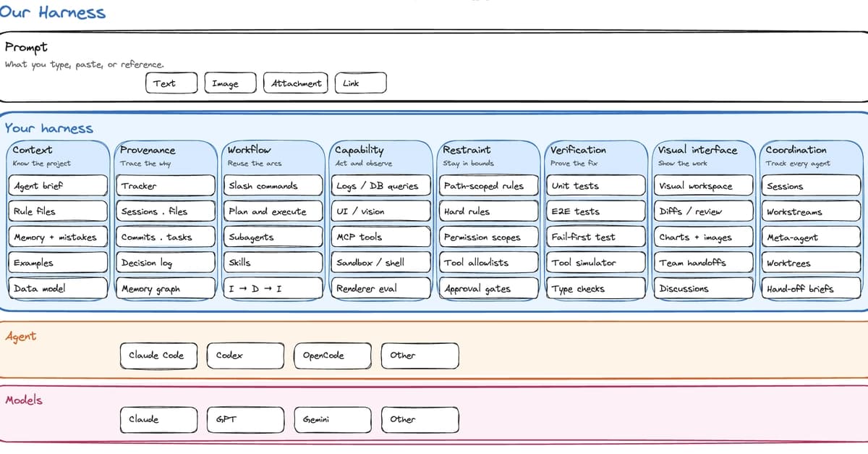Click Plan and execute box
This screenshot has width=868, height=454.
coord(273,211)
